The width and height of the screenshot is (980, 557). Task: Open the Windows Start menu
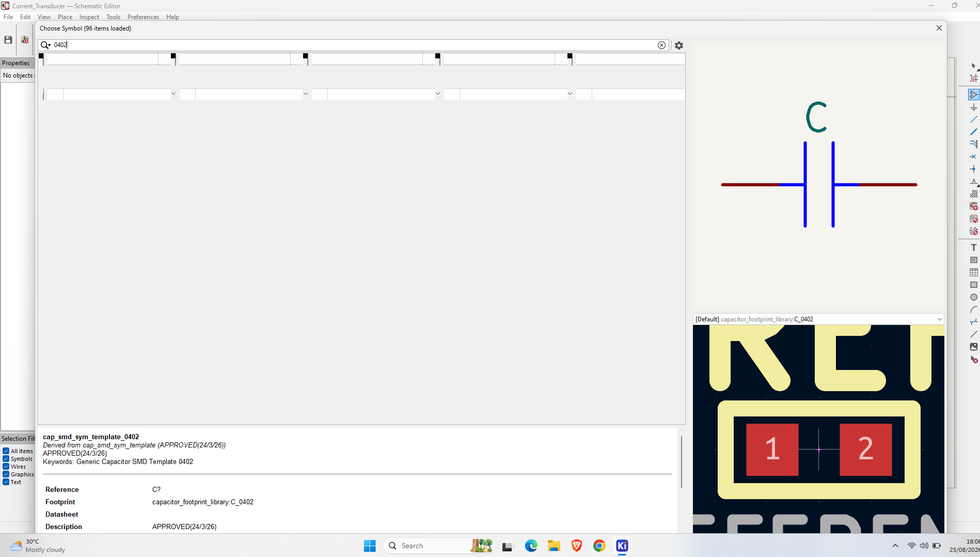(x=370, y=546)
